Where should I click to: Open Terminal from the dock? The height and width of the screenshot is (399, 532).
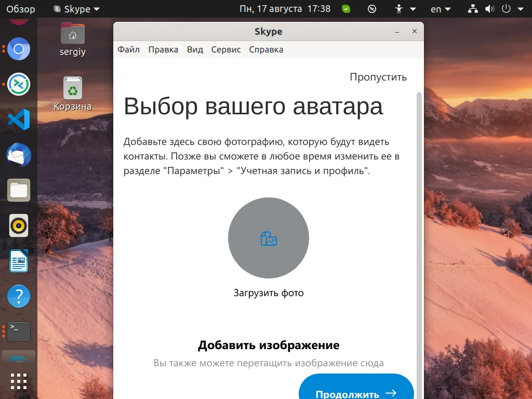19,331
